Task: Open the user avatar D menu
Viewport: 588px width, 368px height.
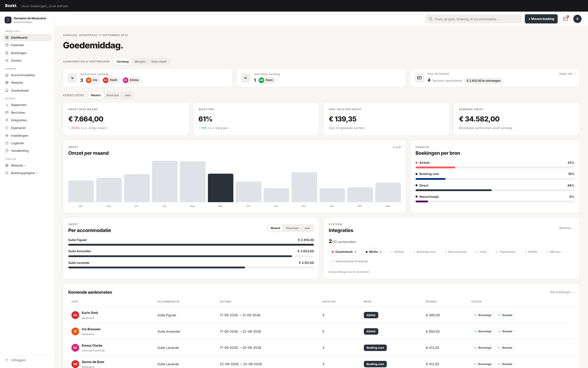Action: coord(577,19)
